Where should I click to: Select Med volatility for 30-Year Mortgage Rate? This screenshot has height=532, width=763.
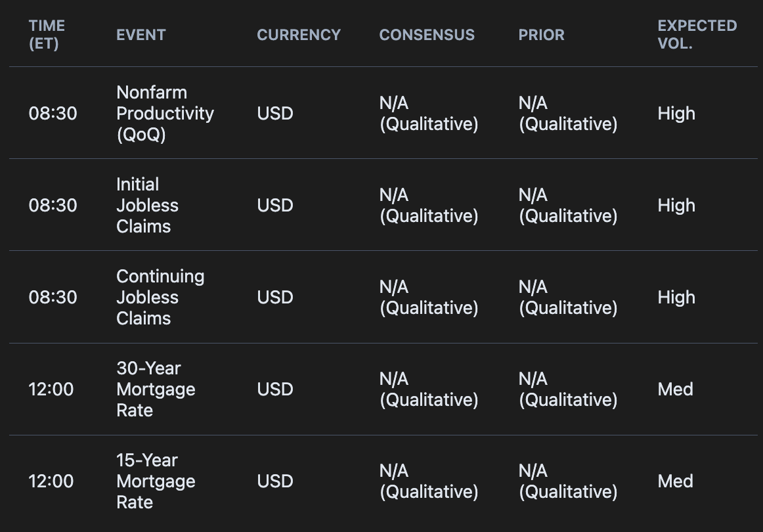pos(675,389)
